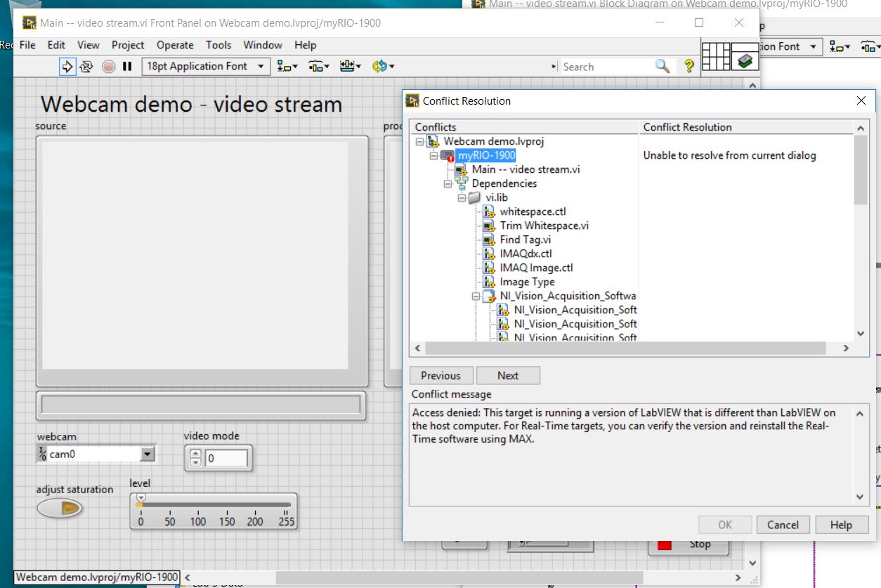Decrement the video mode value
This screenshot has width=881, height=588.
pos(195,462)
